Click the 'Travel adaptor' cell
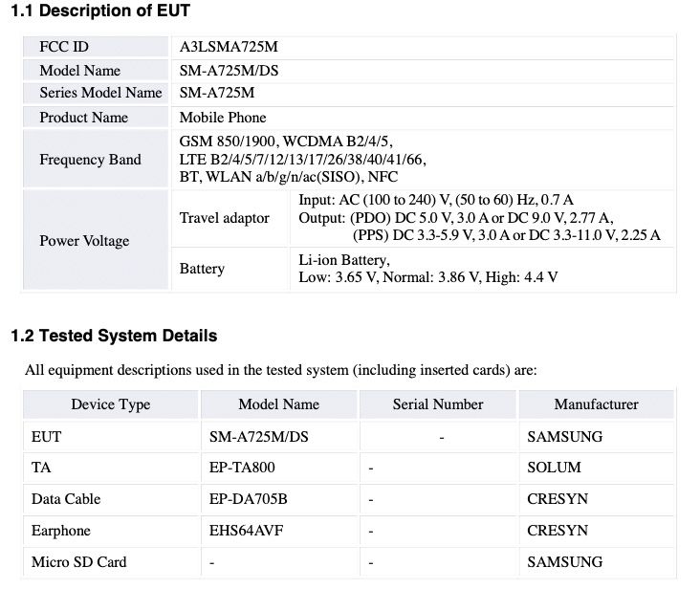 point(225,218)
